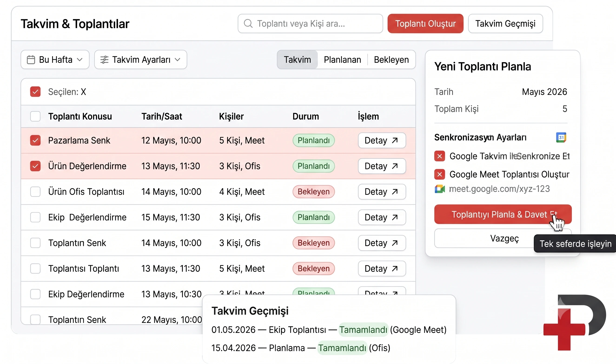The height and width of the screenshot is (364, 616).
Task: Switch to the Takvim tab
Action: pyautogui.click(x=298, y=60)
